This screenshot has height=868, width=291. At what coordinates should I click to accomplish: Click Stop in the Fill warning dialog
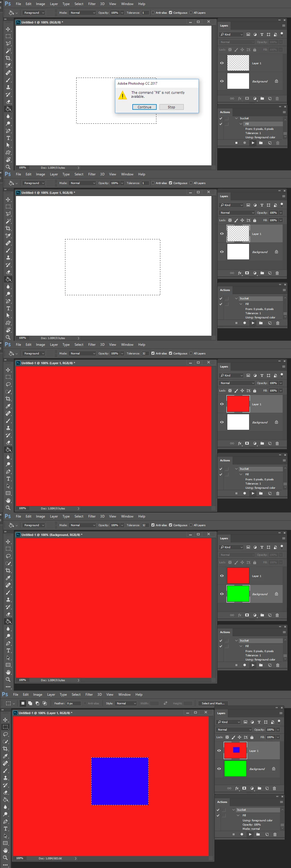(x=171, y=107)
